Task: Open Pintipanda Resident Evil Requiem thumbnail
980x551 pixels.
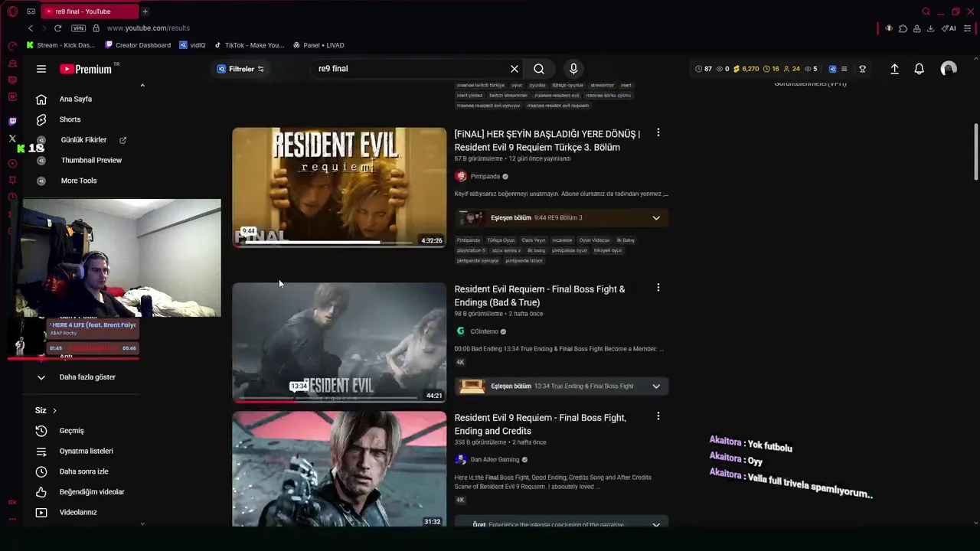Action: [339, 187]
